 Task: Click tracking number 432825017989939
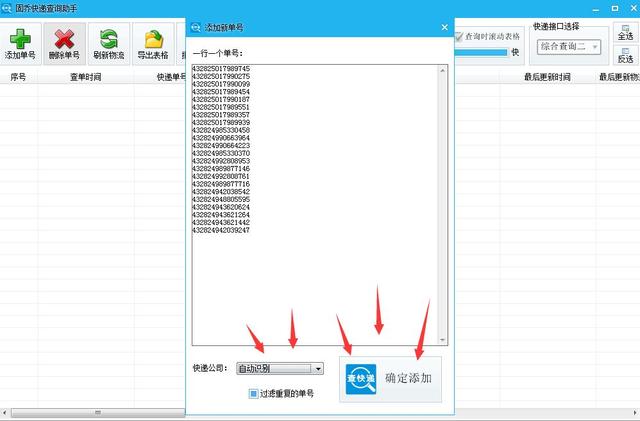tap(221, 123)
